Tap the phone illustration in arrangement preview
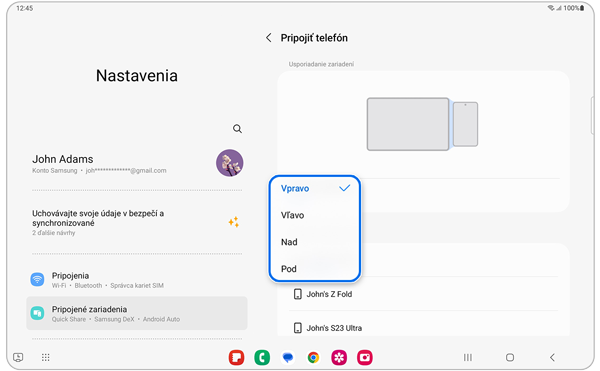Screen dimensions: 600x371 tap(465, 124)
